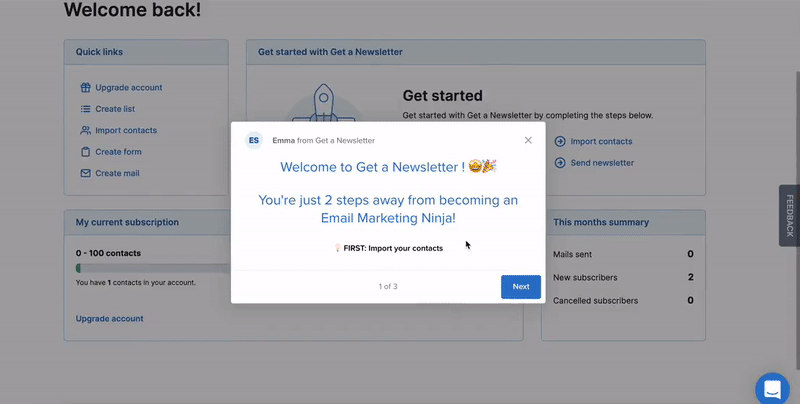Click the arrow icon beside Send newsletter step
This screenshot has width=800, height=404.
tap(560, 163)
